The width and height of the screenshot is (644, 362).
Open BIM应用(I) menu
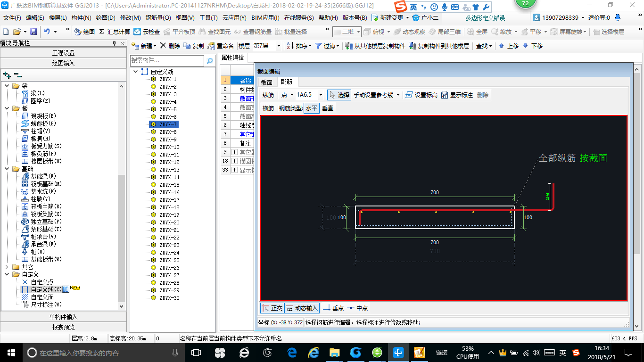(265, 18)
